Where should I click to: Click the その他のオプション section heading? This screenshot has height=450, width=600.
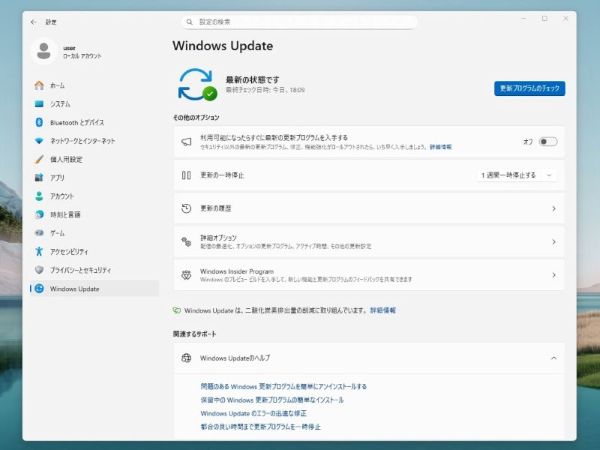tap(196, 117)
